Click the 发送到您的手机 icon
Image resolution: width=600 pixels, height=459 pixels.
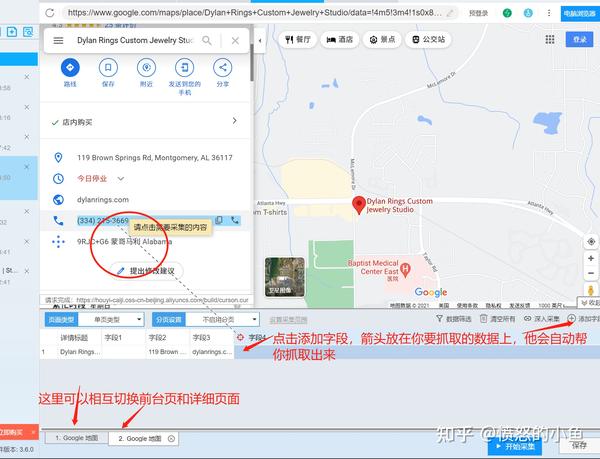click(184, 68)
